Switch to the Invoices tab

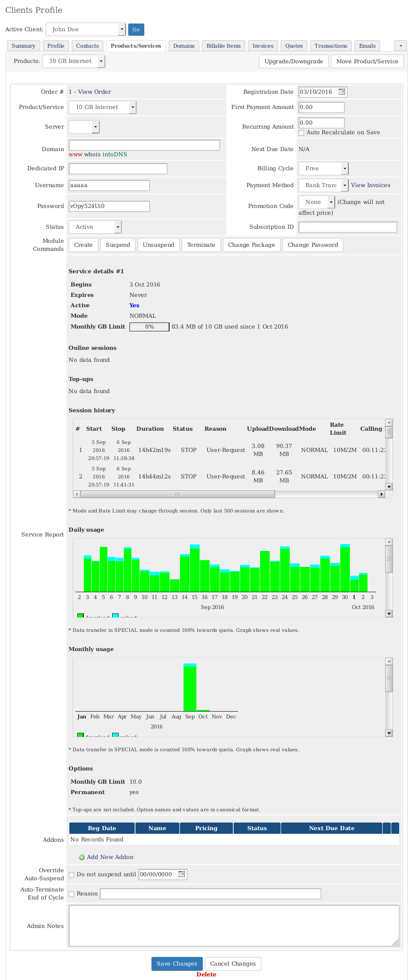pos(263,46)
